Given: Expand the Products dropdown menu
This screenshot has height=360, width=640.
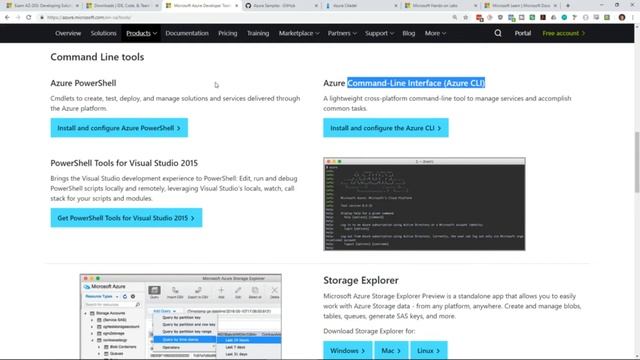Looking at the screenshot, I should pyautogui.click(x=141, y=33).
